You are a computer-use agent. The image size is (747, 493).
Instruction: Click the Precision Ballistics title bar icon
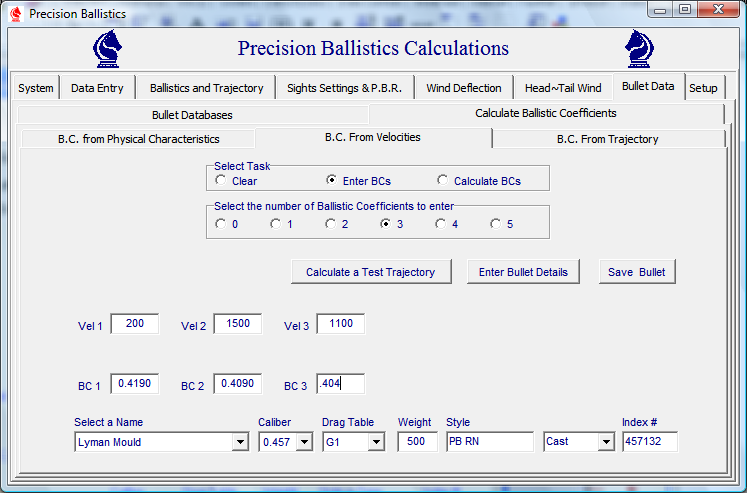[15, 14]
